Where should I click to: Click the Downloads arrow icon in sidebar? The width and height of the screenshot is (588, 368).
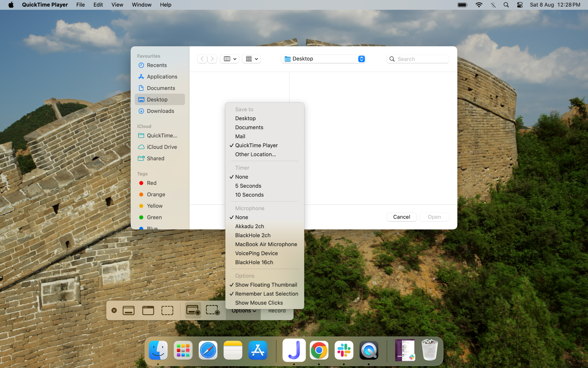coord(141,111)
